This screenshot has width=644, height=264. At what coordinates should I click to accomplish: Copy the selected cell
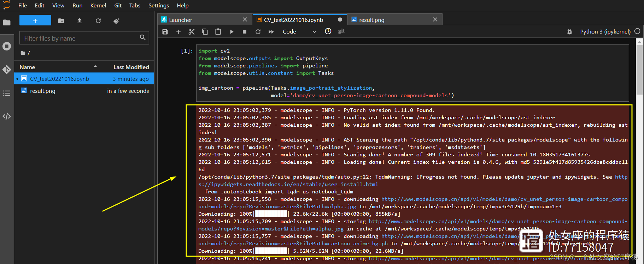tap(205, 32)
